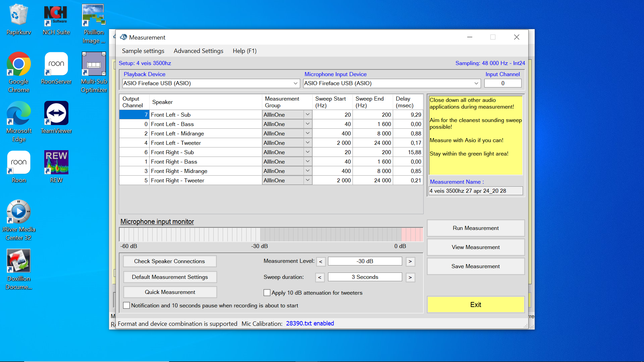Increase Measurement Level with right arrow
This screenshot has height=362, width=644.
[410, 261]
